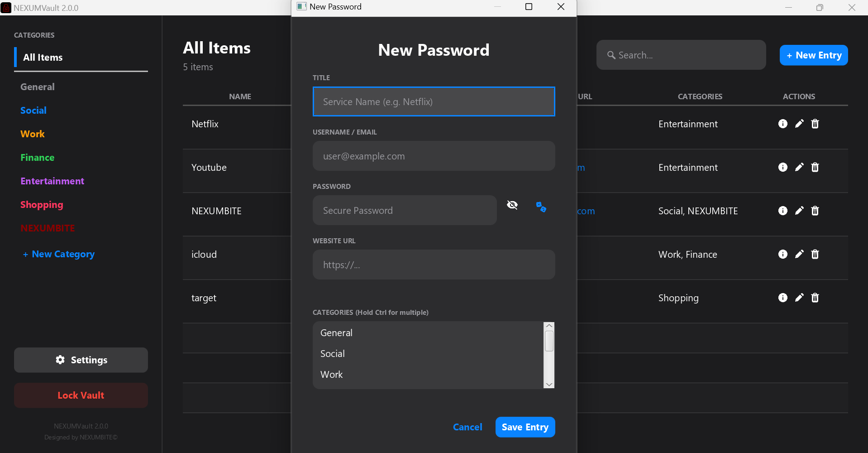Image resolution: width=868 pixels, height=453 pixels.
Task: View details of the Netflix entry
Action: coord(783,124)
